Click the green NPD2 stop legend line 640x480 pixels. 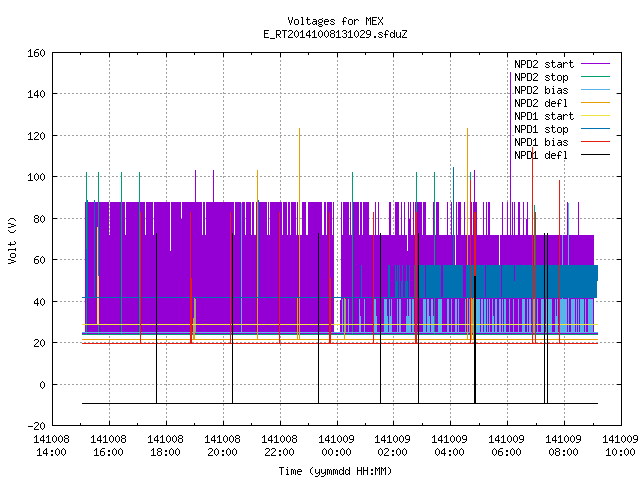(x=595, y=76)
